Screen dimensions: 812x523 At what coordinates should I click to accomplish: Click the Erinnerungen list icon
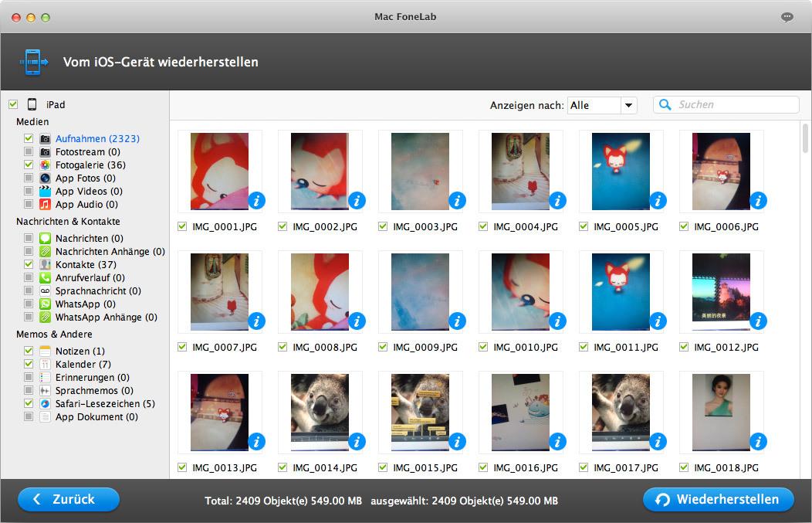coord(45,377)
